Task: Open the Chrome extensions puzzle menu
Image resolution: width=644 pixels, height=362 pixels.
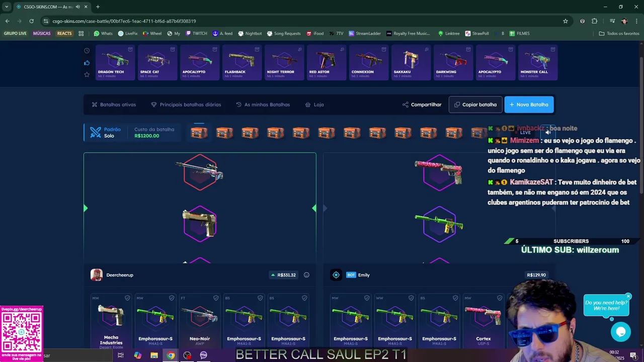Action: tap(595, 21)
